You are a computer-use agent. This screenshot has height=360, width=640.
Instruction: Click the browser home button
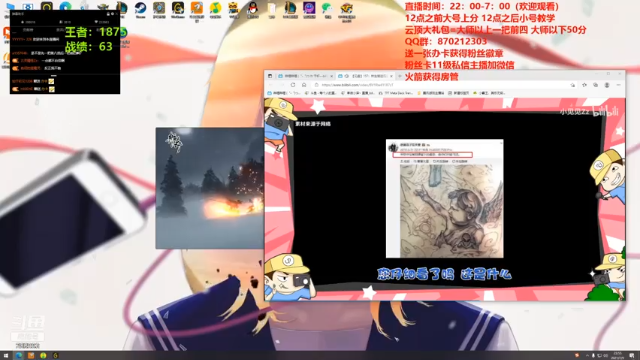pos(304,85)
